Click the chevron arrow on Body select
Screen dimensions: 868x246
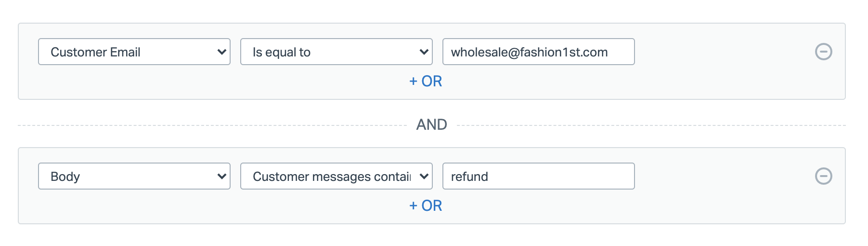click(222, 176)
